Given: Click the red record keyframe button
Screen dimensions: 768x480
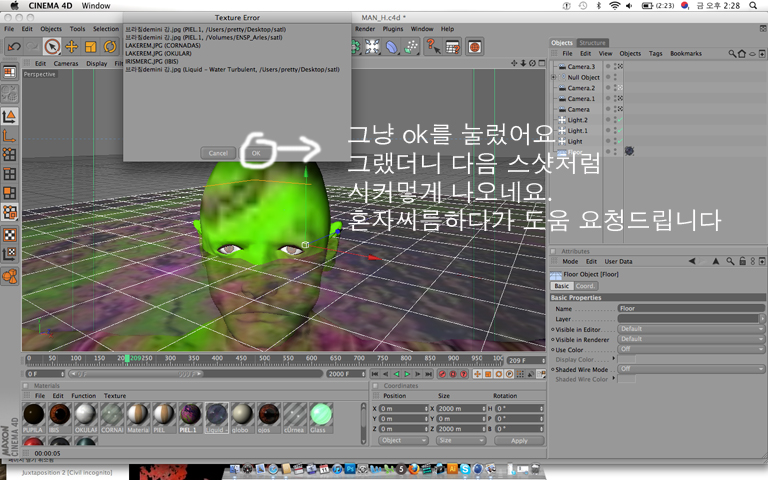Looking at the screenshot, I should [x=442, y=374].
